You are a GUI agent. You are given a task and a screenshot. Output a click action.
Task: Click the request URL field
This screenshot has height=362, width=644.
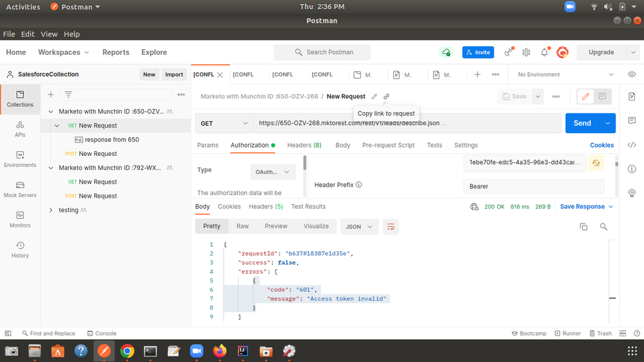click(x=407, y=123)
